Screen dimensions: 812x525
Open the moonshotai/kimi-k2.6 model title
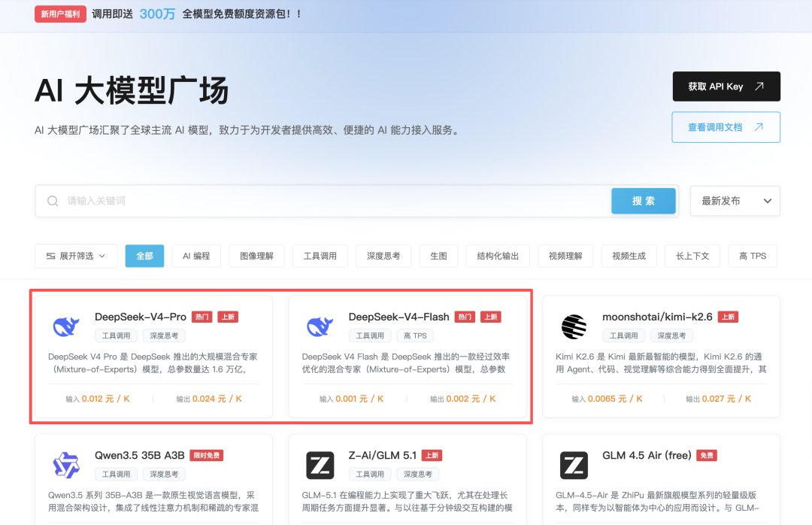click(657, 317)
